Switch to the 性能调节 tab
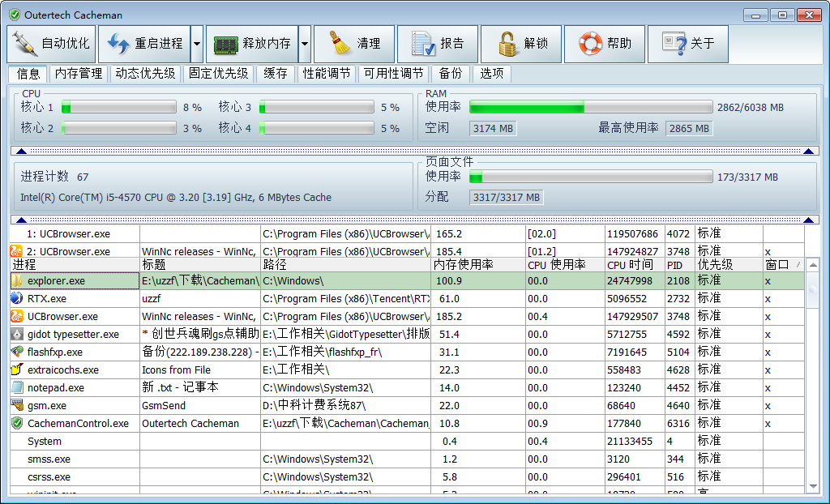 [327, 74]
